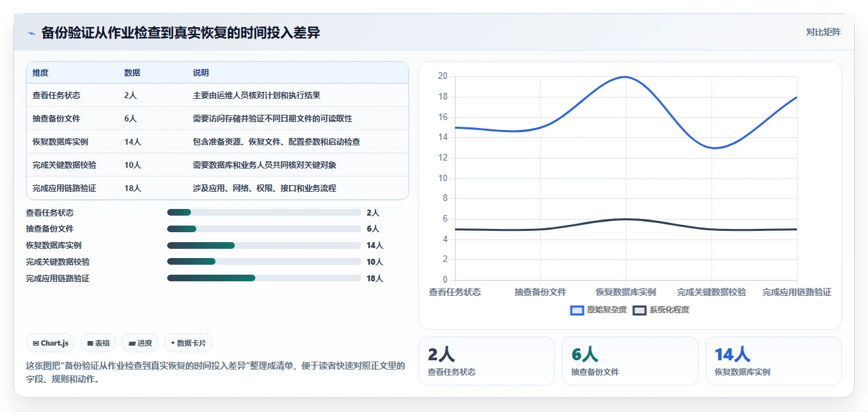Click the 抽查备份文件 progress bar
The width and height of the screenshot is (868, 412).
(x=264, y=229)
